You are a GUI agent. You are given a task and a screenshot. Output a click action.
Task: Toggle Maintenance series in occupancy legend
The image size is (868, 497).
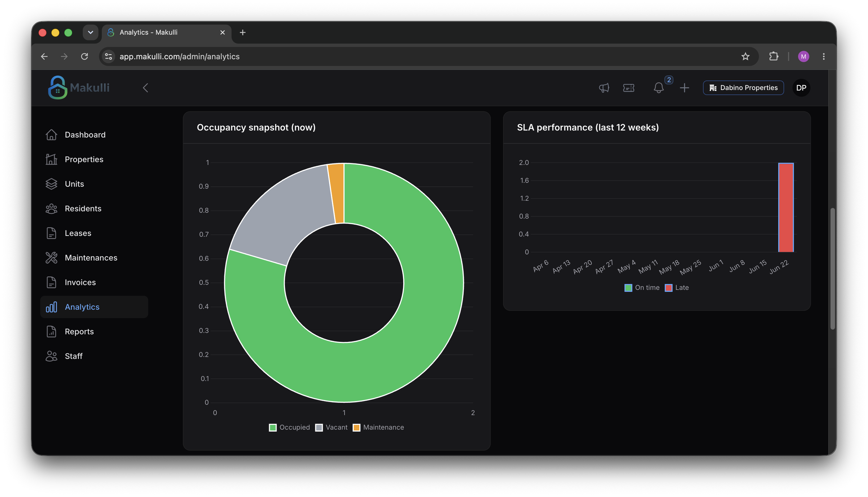coord(378,428)
